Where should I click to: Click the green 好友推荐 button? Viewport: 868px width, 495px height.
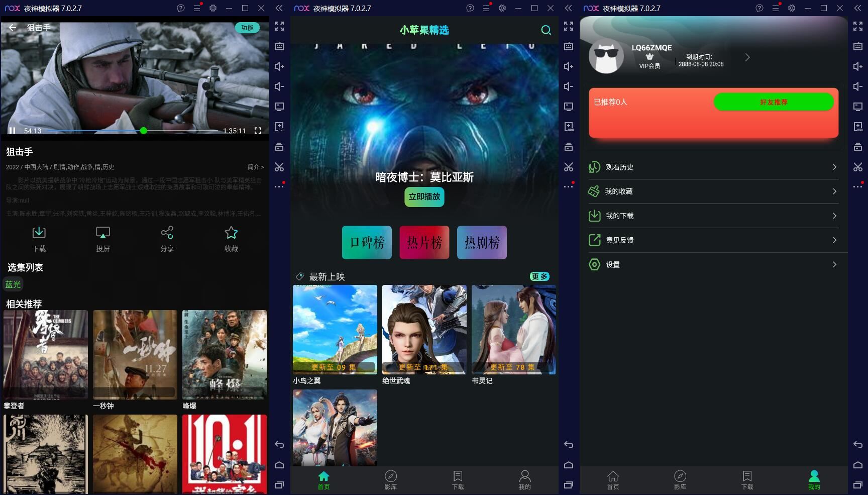click(x=774, y=102)
